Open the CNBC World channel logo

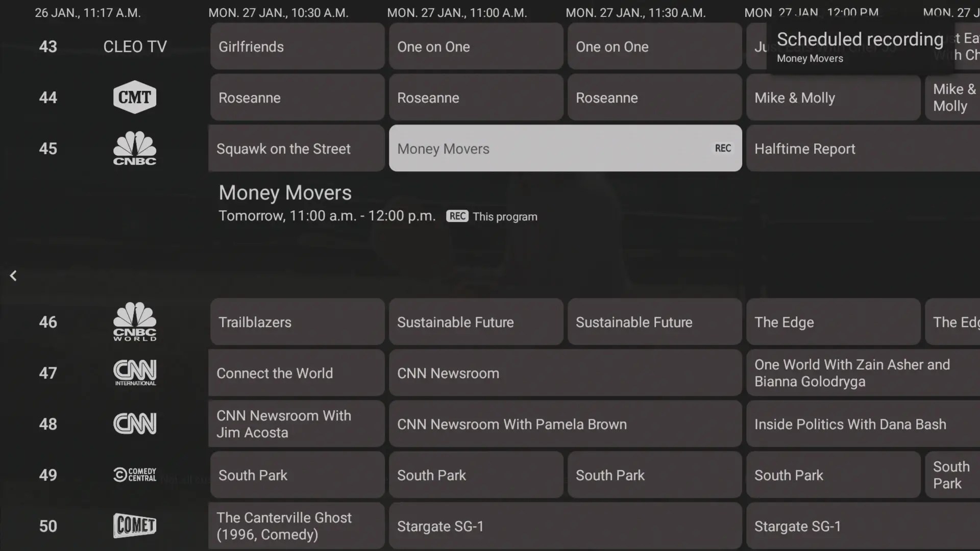pyautogui.click(x=135, y=322)
